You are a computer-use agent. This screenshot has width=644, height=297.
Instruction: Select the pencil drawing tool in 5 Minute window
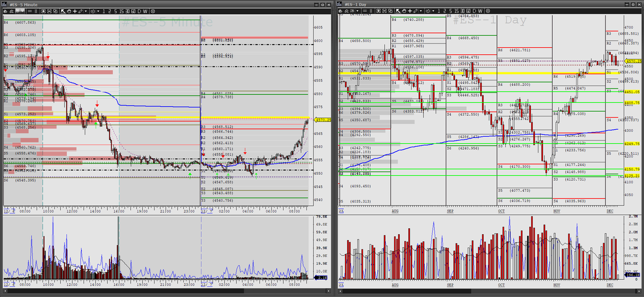pos(80,11)
